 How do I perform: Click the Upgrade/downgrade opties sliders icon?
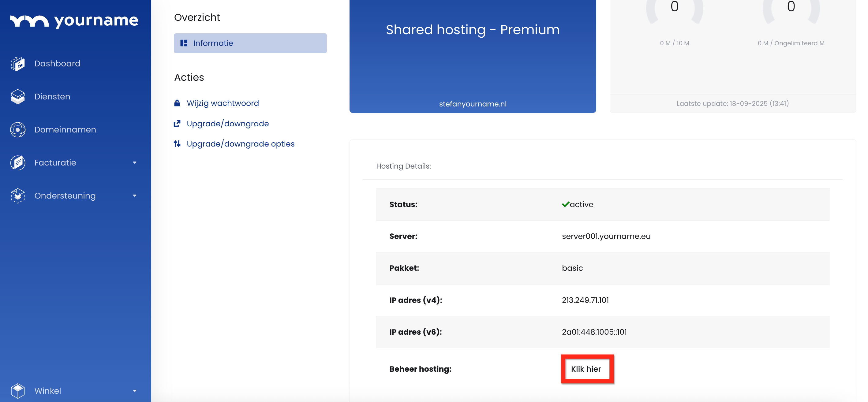[x=177, y=144]
